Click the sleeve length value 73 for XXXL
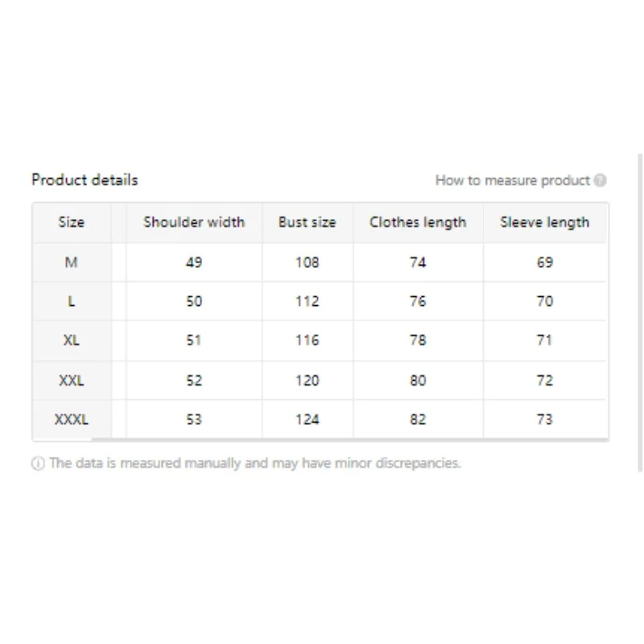The image size is (644, 644). (x=545, y=419)
